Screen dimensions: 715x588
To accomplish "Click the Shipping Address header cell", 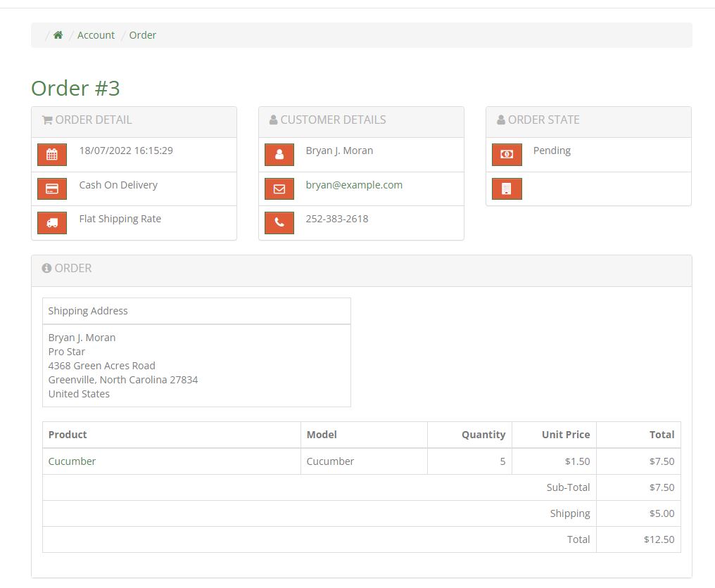I will [x=88, y=311].
